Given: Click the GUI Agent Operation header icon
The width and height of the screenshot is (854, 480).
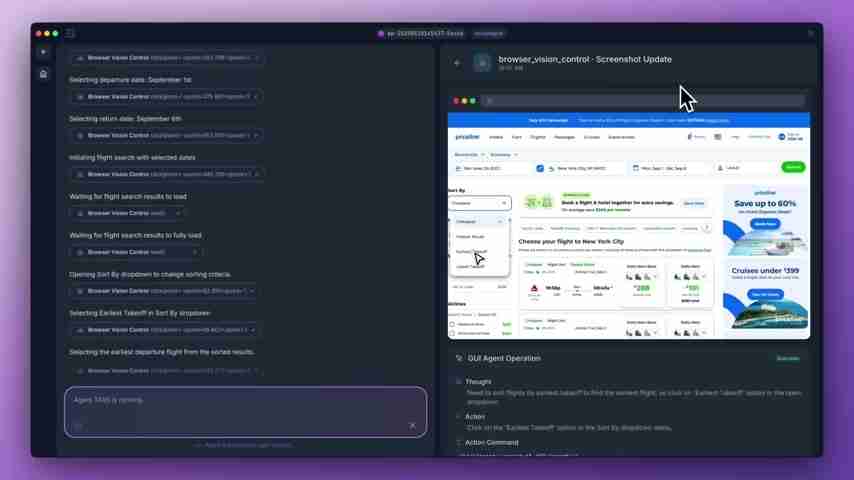Looking at the screenshot, I should click(x=459, y=359).
